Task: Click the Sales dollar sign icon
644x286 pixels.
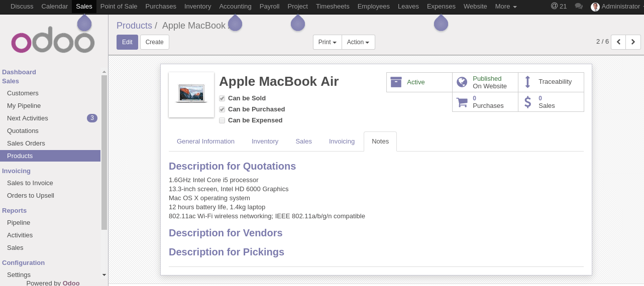Action: tap(527, 102)
